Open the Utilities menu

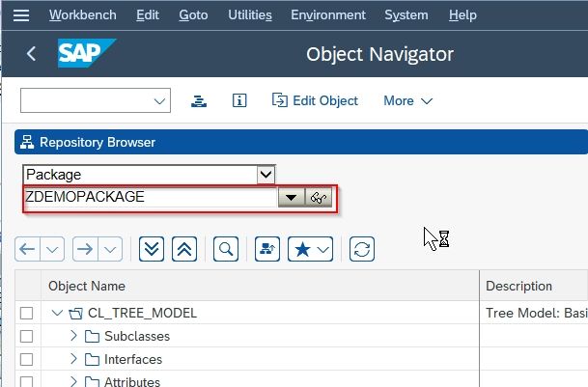click(x=250, y=15)
